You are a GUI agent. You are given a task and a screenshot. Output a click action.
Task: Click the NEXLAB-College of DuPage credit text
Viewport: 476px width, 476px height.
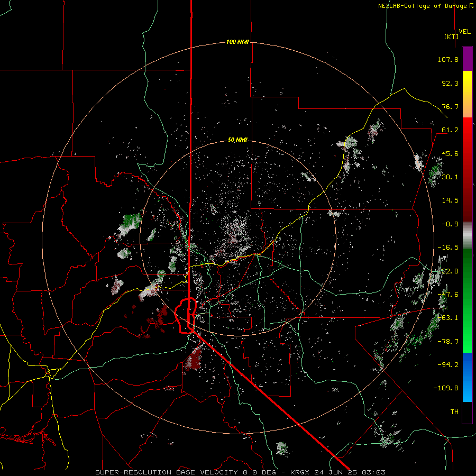tap(425, 6)
